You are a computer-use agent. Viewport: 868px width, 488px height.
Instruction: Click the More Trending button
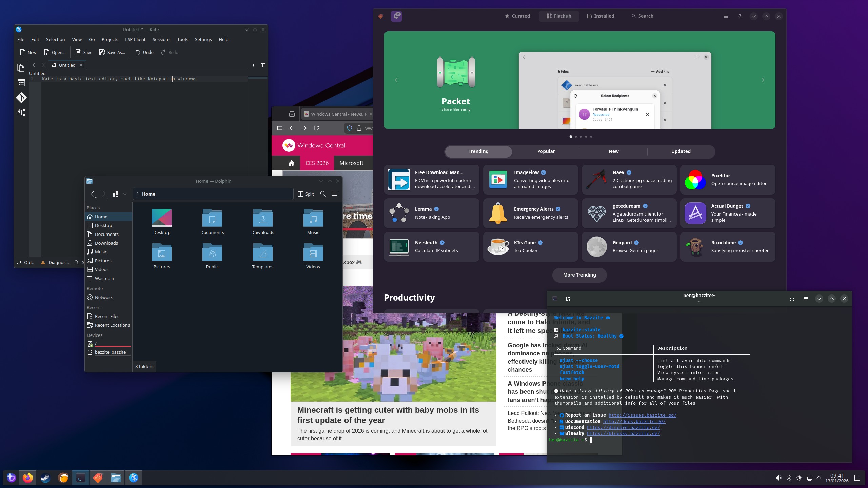[579, 275]
